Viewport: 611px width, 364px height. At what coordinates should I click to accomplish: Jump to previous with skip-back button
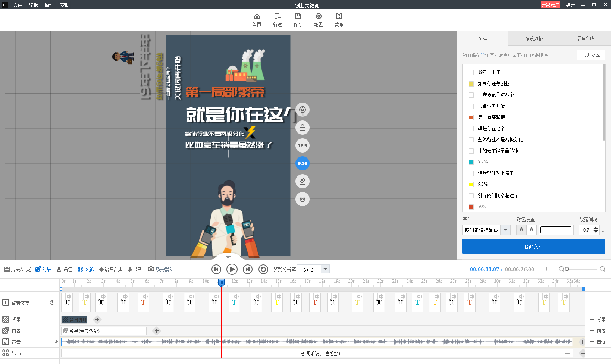[x=216, y=269]
